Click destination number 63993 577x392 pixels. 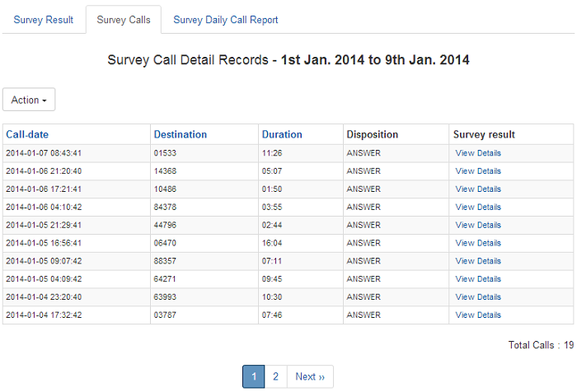(x=165, y=297)
